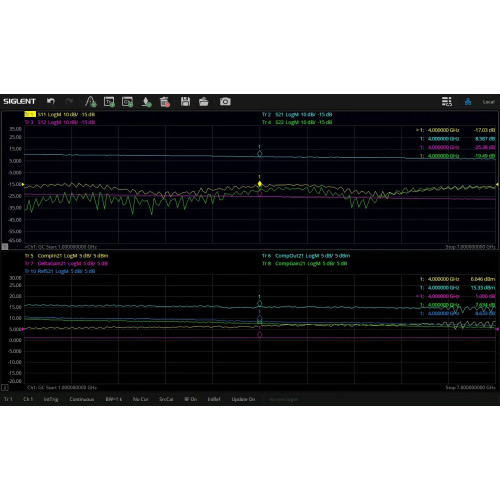This screenshot has width=500, height=500.
Task: Click Ch 1 in the status bar
Action: tap(28, 399)
